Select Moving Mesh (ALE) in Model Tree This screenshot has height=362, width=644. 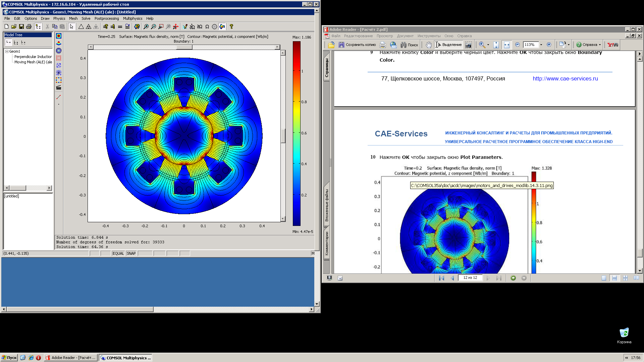pyautogui.click(x=33, y=62)
